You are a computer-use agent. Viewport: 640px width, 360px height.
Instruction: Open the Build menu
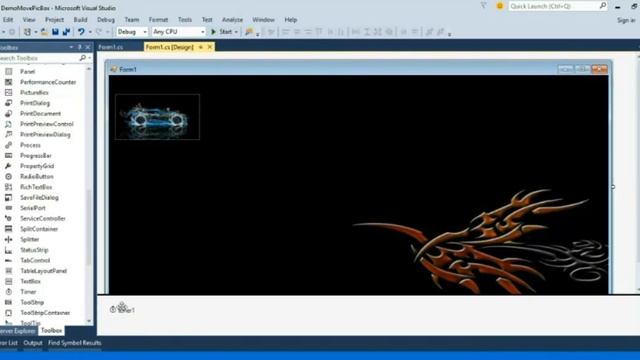(80, 20)
